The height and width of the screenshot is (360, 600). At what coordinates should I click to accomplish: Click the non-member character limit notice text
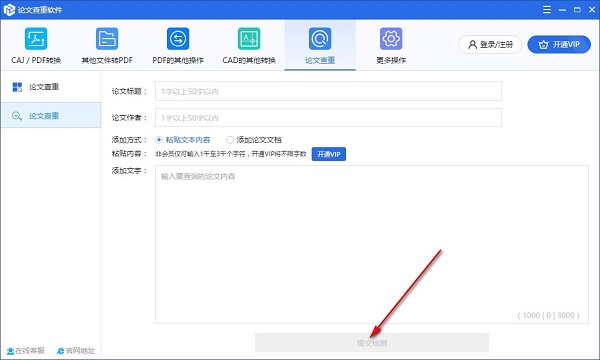pyautogui.click(x=231, y=154)
